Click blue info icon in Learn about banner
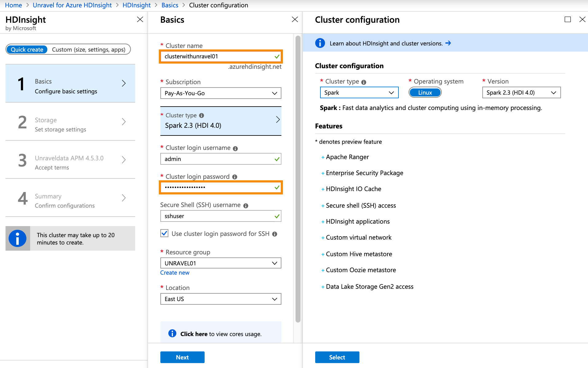Viewport: 588px width, 368px height. 320,43
